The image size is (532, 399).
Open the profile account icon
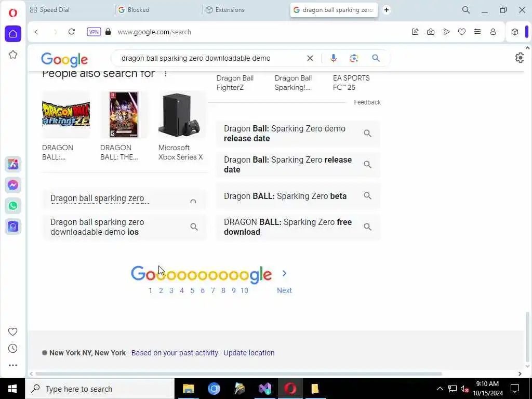point(493,32)
